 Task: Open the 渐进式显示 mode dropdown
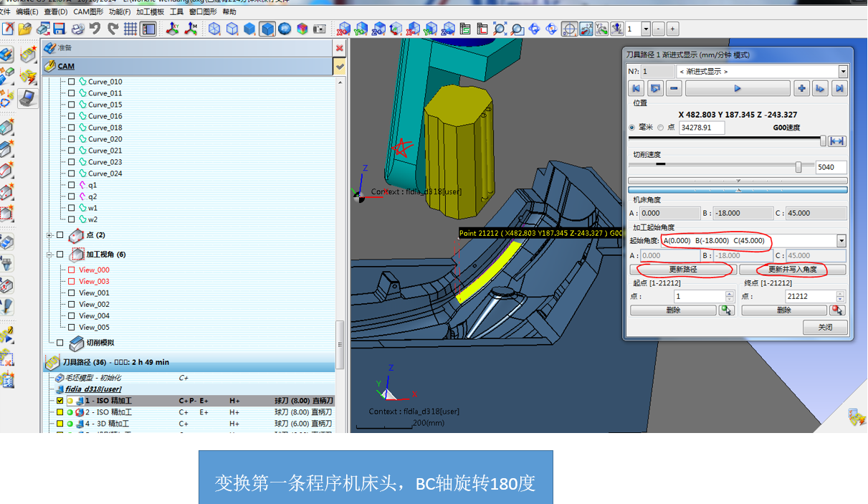[x=843, y=72]
